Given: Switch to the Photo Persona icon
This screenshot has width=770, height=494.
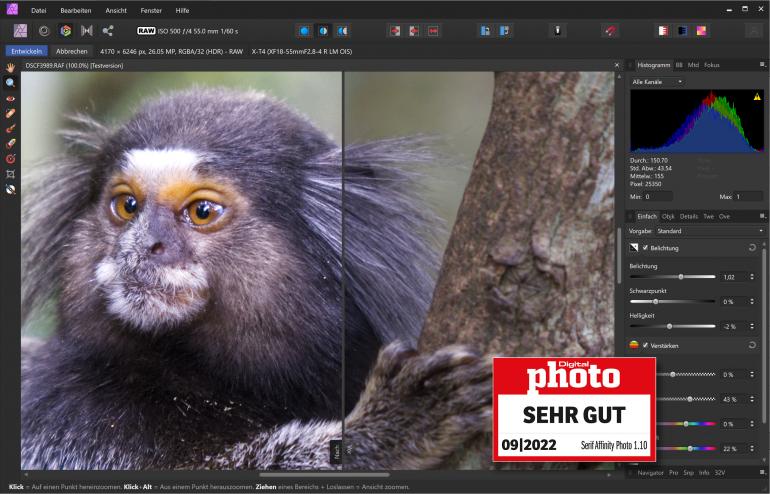Looking at the screenshot, I should (20, 31).
